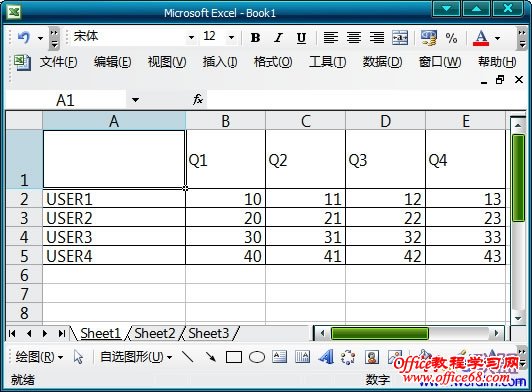Open the 绘图(R) drawing menu
The image size is (532, 392).
pyautogui.click(x=39, y=357)
